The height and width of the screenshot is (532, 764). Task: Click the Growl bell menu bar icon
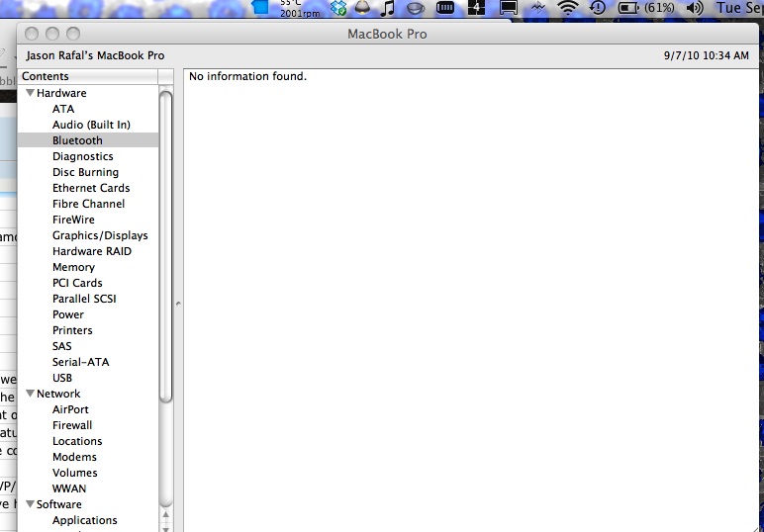coord(362,7)
